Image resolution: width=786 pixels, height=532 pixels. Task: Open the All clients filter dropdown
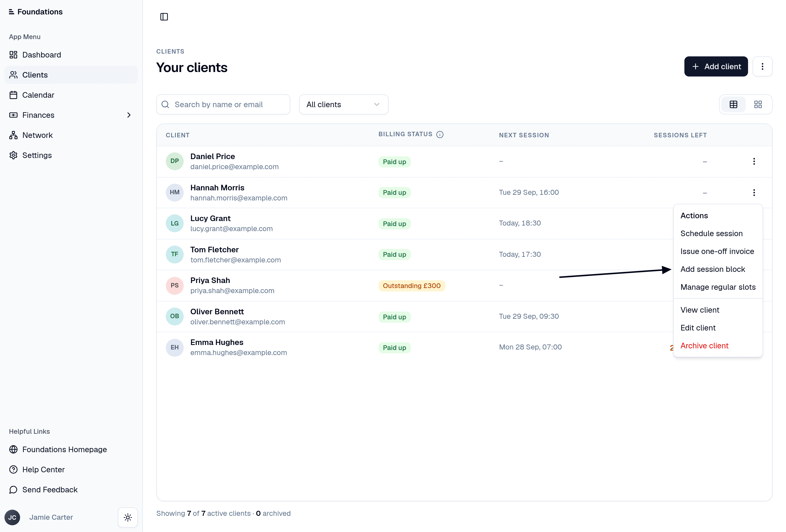click(x=344, y=104)
